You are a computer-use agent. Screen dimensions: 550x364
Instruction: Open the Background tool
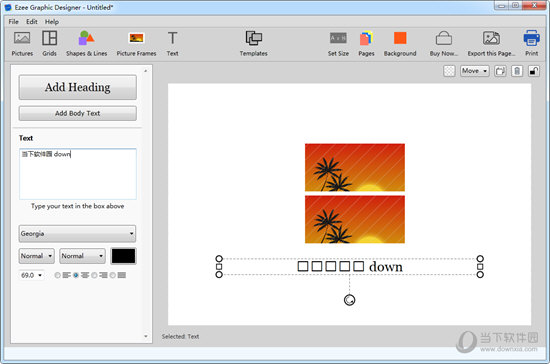[400, 43]
